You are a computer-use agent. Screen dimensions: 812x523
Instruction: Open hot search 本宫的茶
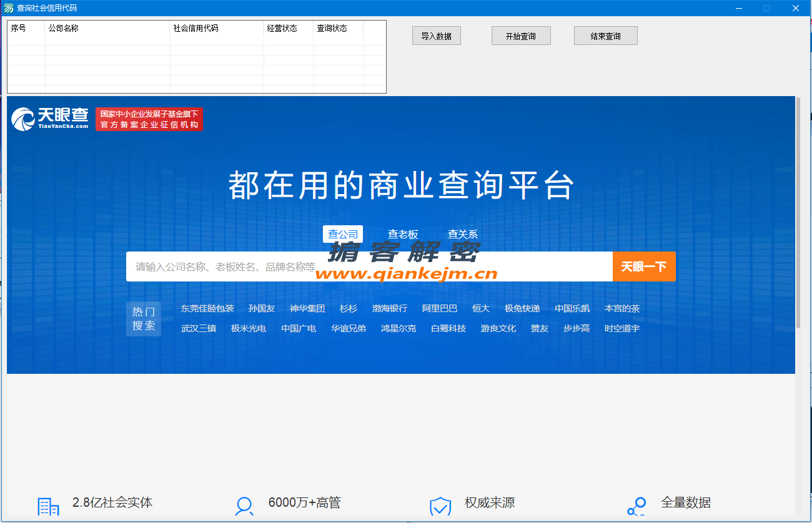622,308
